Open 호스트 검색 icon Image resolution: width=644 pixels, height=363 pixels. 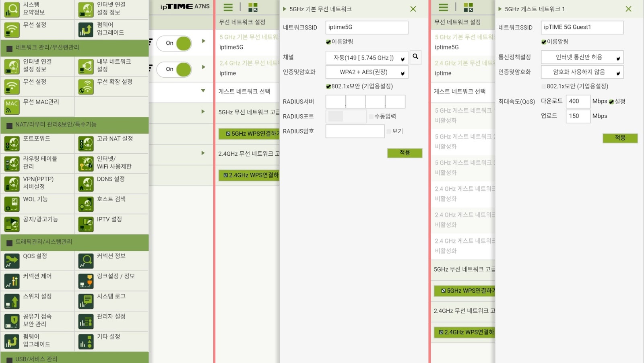(x=86, y=204)
